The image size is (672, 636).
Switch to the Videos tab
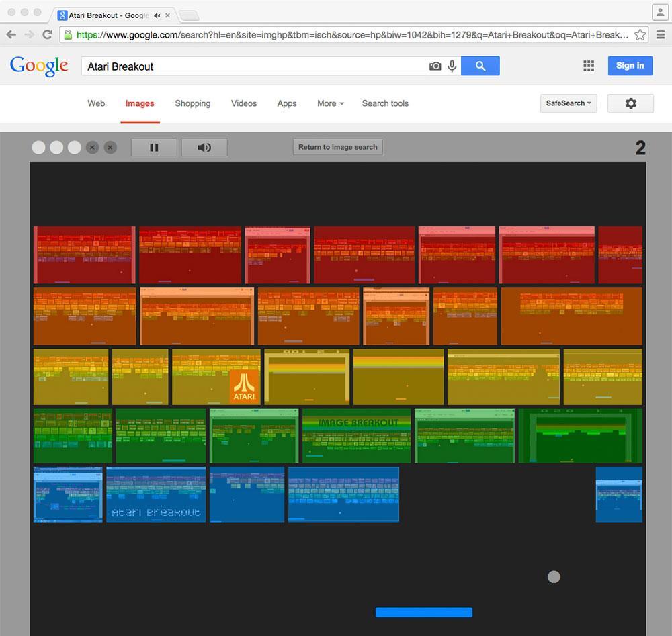[x=244, y=103]
